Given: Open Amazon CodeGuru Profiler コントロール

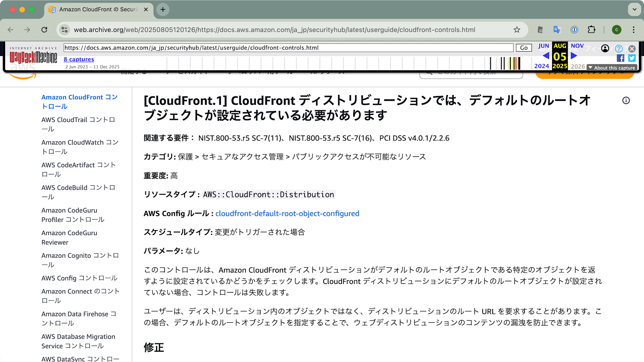Looking at the screenshot, I should click(x=73, y=215).
